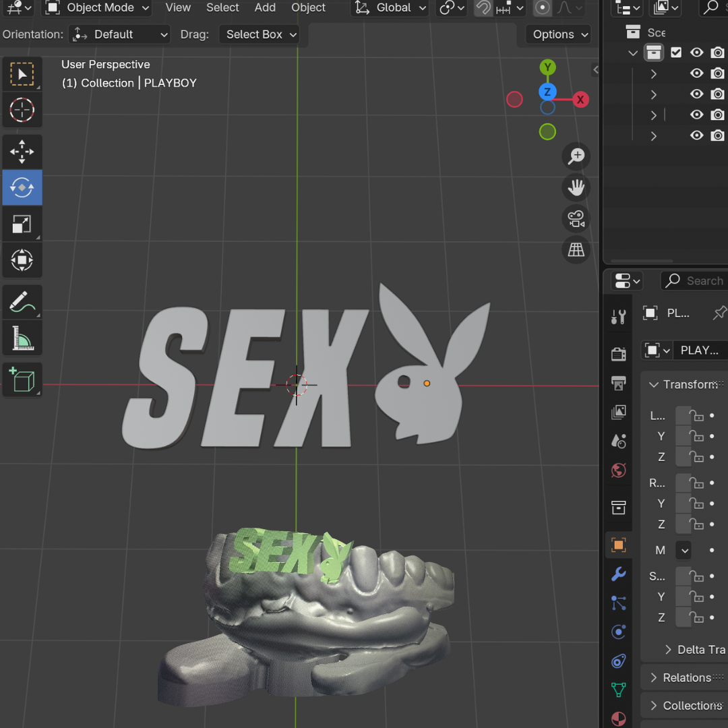Open the Options dropdown

(x=559, y=34)
